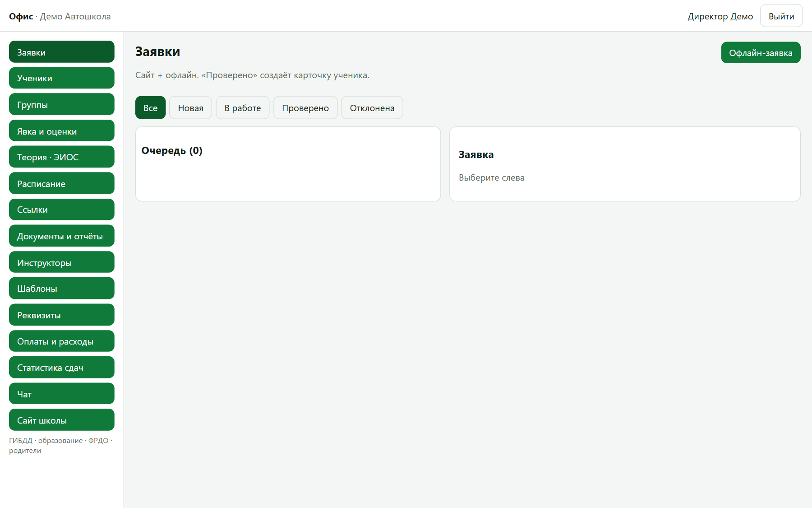Click the Выберите слева hint text

492,177
